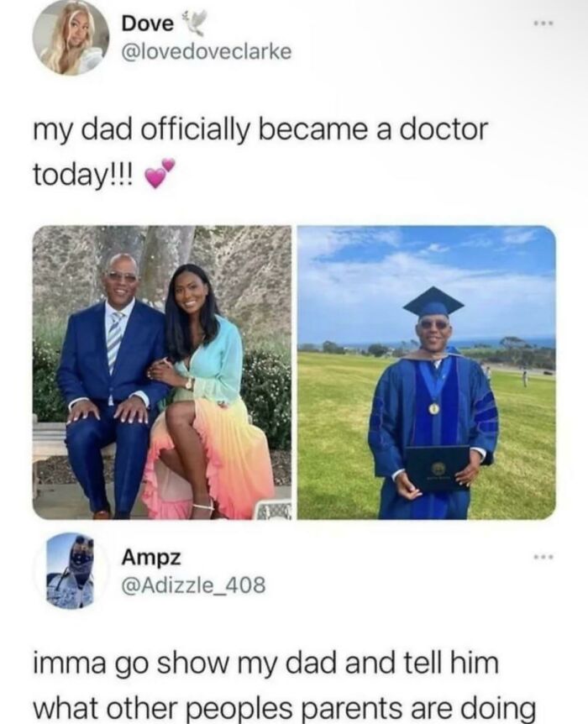
Task: Select the tweet text "my dad officially became a doctor"
Action: click(x=260, y=131)
